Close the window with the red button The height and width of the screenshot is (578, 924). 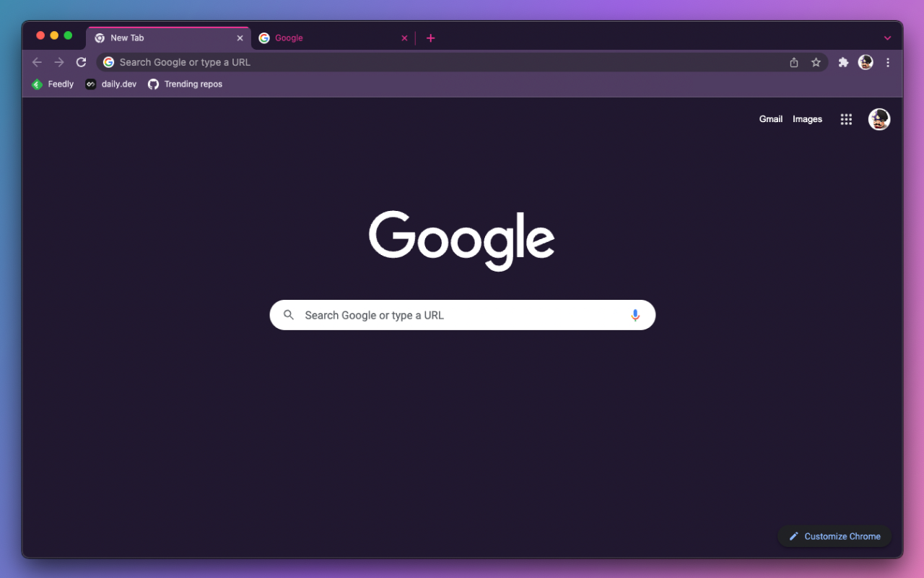40,35
